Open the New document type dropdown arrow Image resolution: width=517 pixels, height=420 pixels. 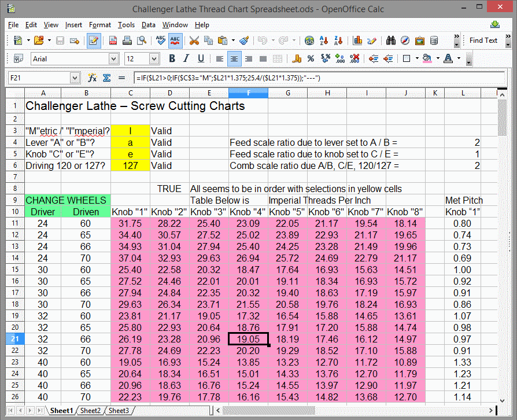coord(28,40)
